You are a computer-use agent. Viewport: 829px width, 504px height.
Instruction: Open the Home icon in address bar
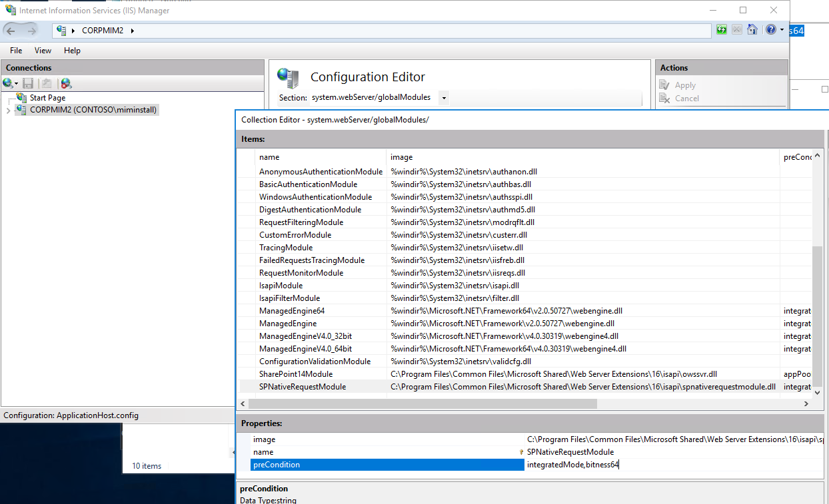(x=752, y=30)
